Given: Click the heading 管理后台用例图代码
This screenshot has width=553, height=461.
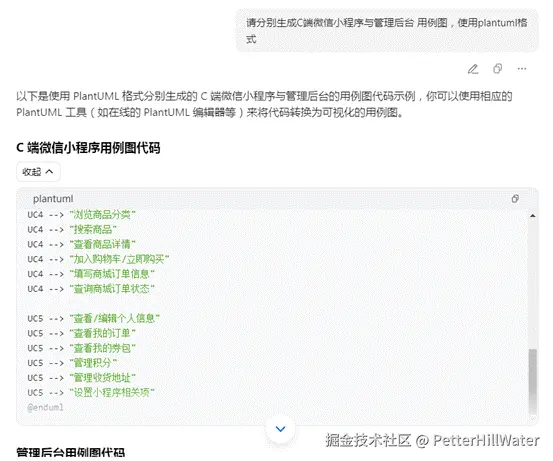Looking at the screenshot, I should pyautogui.click(x=71, y=453).
